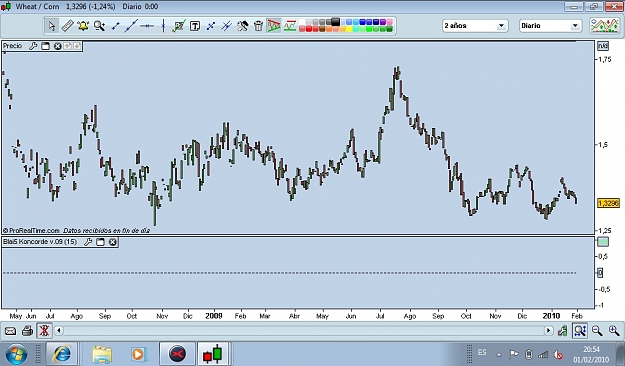Screen dimensions: 625x366
Task: Click green scale button of Koncorde panel
Action: tap(603, 242)
